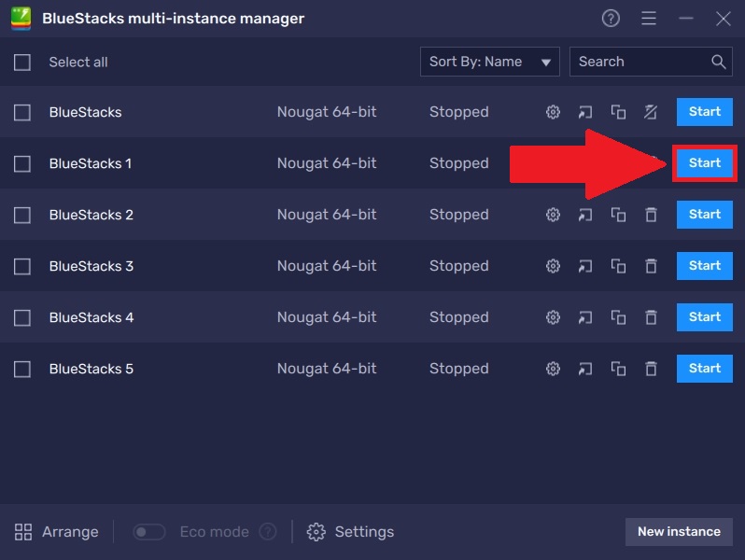Open Arrange windows option

pos(57,531)
